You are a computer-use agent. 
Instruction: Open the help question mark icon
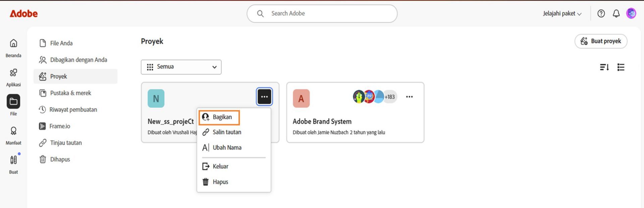(601, 13)
